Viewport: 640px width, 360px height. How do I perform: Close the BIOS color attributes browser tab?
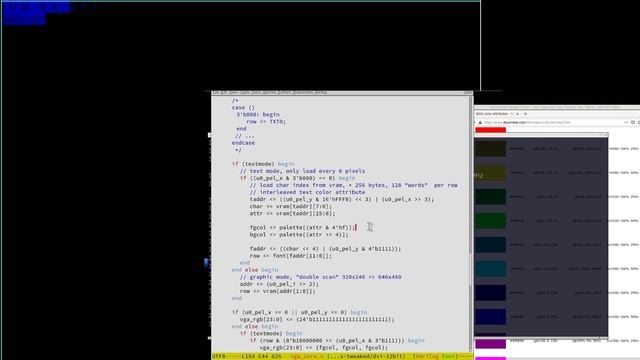tap(518, 114)
